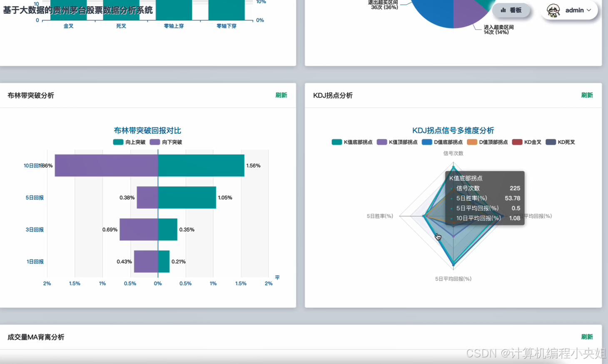Click the 零轴上穿 x-axis label
The width and height of the screenshot is (608, 364).
point(174,26)
